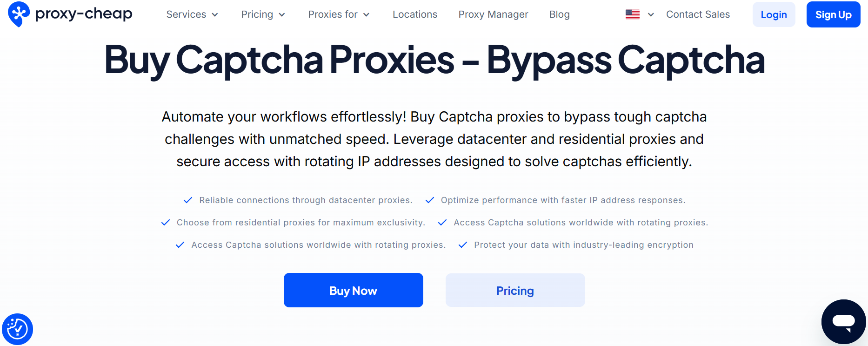
Task: Click the checkmark beside datacenter proxies benefit
Action: (188, 200)
